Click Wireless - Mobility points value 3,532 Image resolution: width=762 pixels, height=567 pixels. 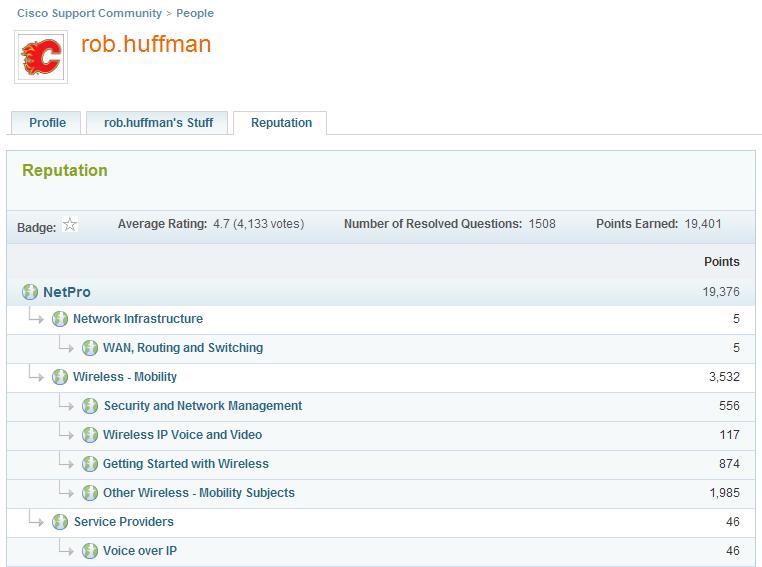click(724, 377)
